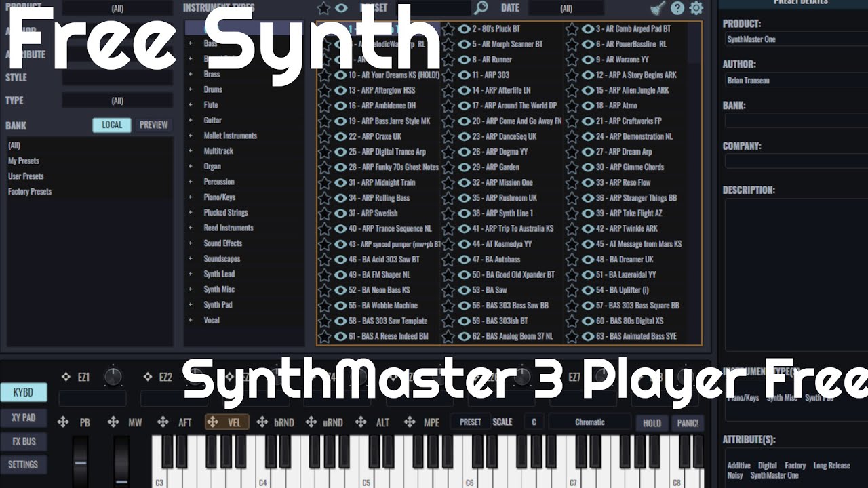Screen dimensions: 868x488
Task: Toggle eye for 53 - BA Saw
Action: (x=465, y=290)
